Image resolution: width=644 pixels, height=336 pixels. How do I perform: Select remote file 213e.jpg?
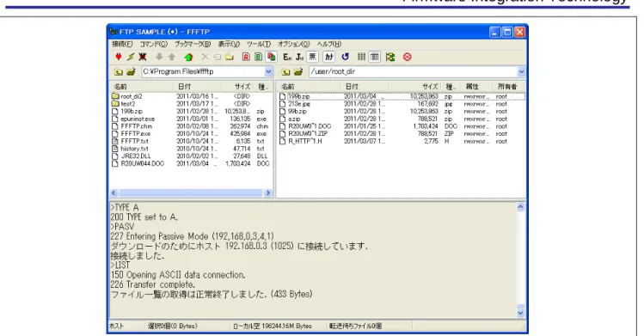coord(299,104)
